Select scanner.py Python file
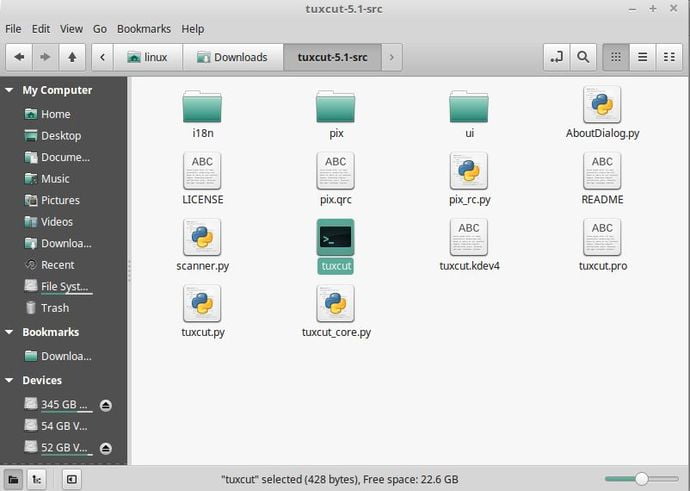The height and width of the screenshot is (491, 690). 202,246
